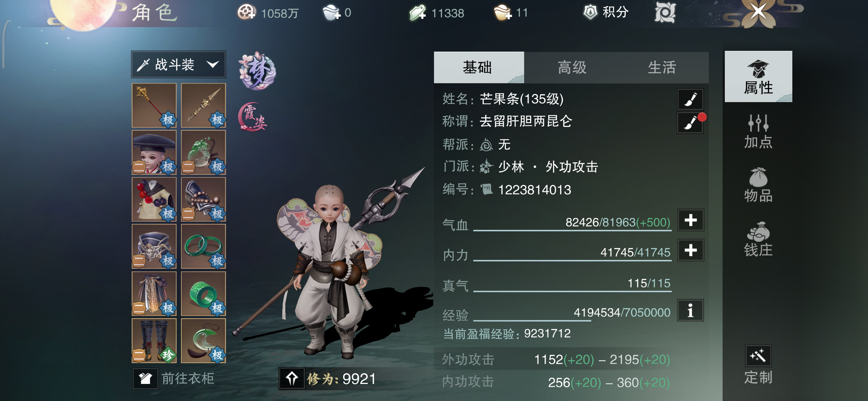
Task: Switch to the 高级 tab
Action: pos(572,68)
